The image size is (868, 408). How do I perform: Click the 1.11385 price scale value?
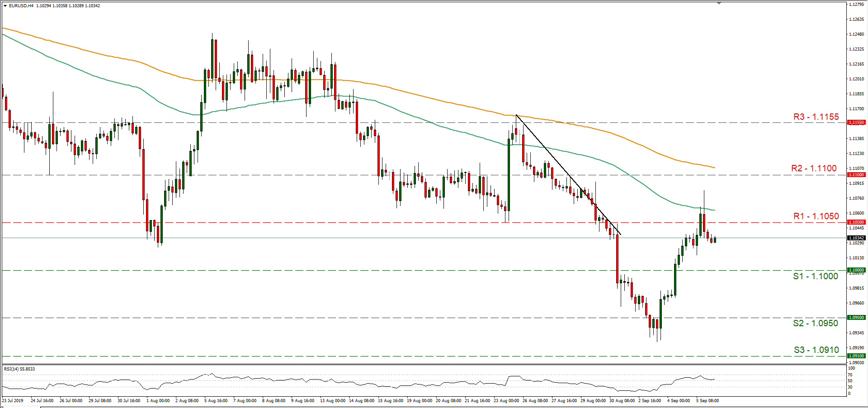(x=857, y=139)
